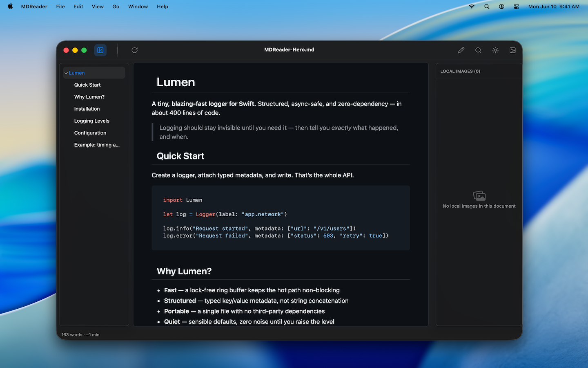Open Spotlight search in menu bar

click(x=487, y=7)
